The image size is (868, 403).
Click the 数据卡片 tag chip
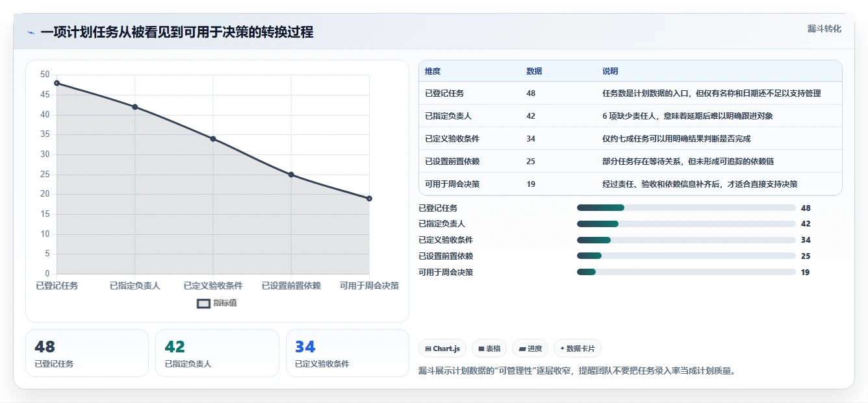pyautogui.click(x=578, y=348)
